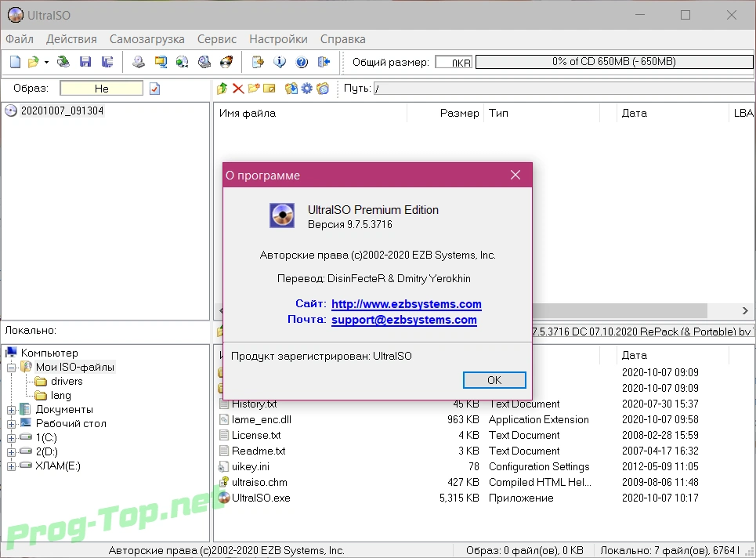Select the History.txt file row
The height and width of the screenshot is (558, 756).
[254, 404]
